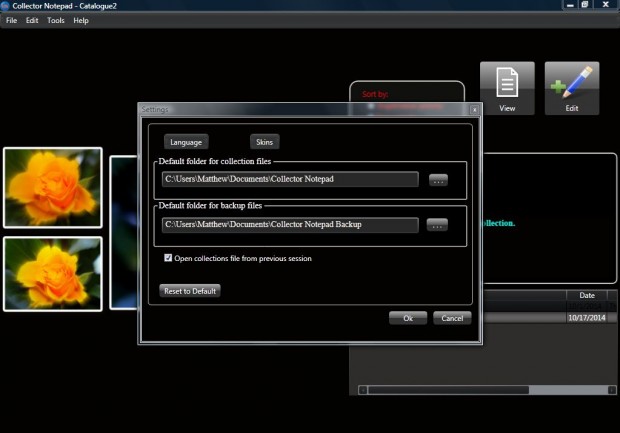This screenshot has height=433, width=620.
Task: Close the Settings dialog with the X
Action: 473,108
